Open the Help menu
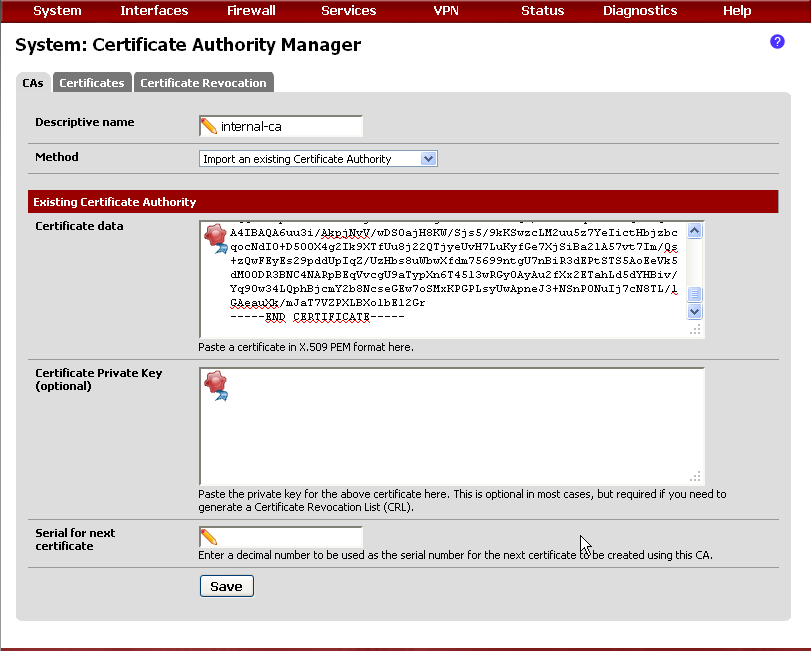Viewport: 811px width, 651px height. tap(737, 11)
